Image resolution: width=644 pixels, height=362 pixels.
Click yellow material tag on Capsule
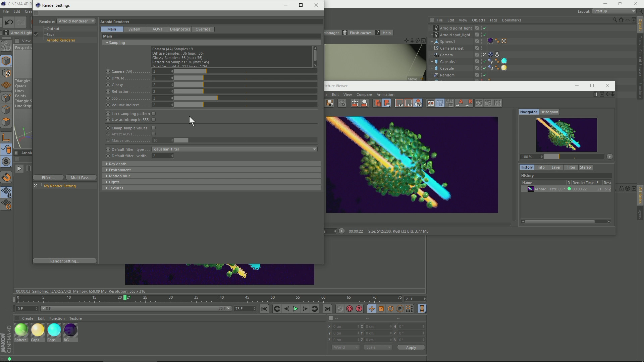click(x=504, y=68)
